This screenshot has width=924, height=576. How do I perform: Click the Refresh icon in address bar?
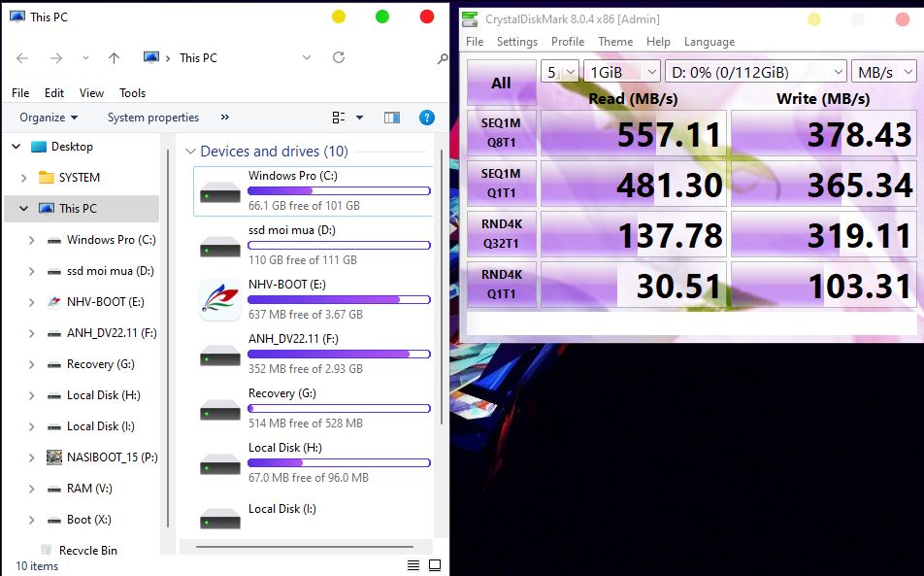[339, 58]
